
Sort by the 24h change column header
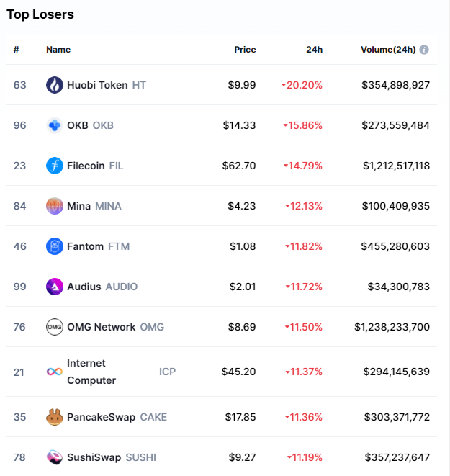coord(314,50)
